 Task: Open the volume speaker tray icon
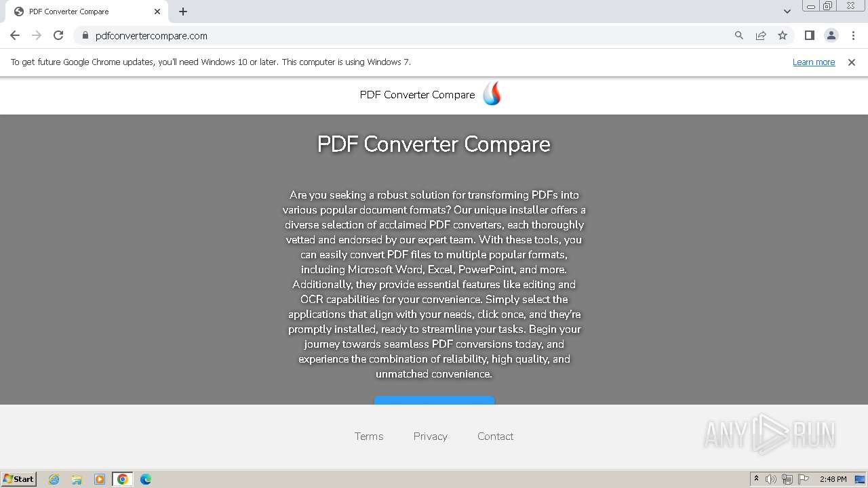(771, 479)
